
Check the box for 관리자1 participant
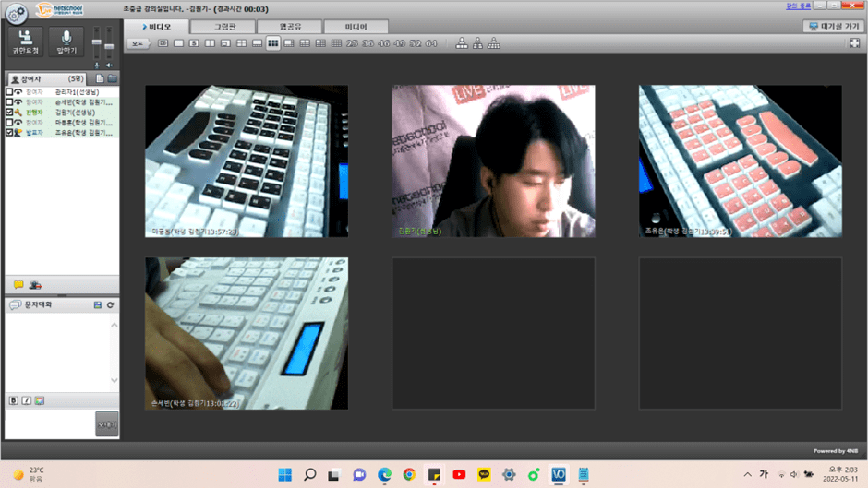coord(10,92)
